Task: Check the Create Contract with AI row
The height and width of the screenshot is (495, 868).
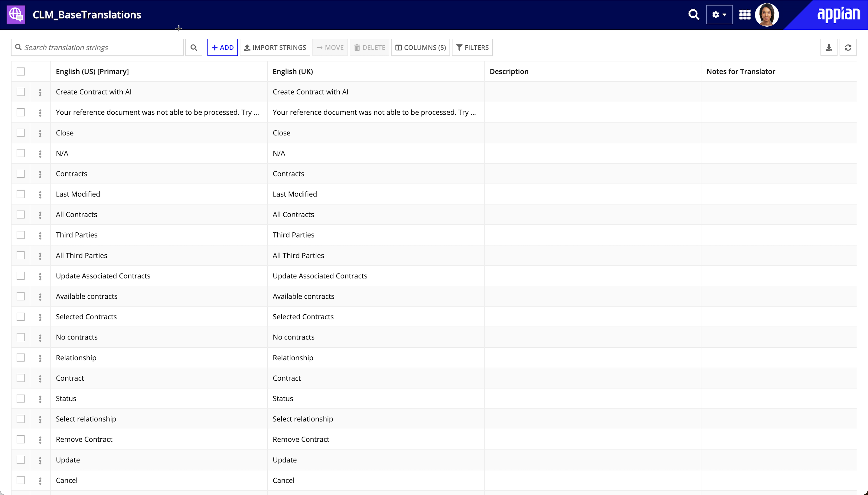Action: click(21, 92)
